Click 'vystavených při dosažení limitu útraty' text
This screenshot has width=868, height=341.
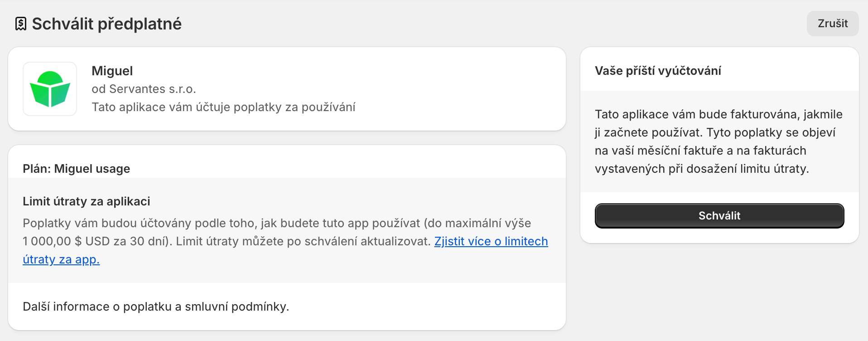click(x=701, y=169)
